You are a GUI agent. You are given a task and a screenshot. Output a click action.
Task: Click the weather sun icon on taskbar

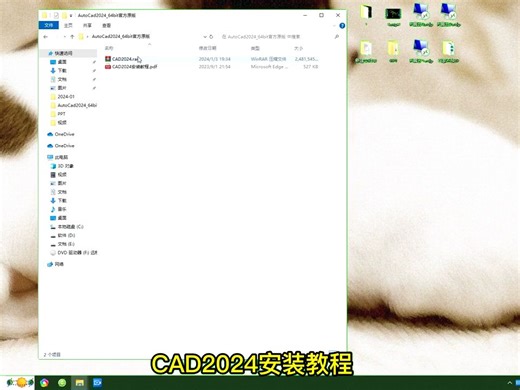[x=20, y=382]
